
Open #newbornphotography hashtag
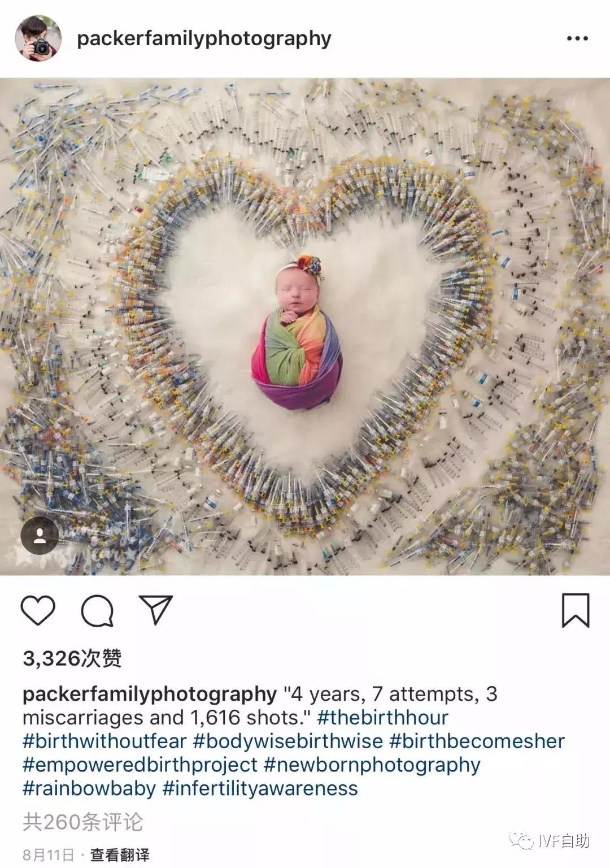point(372,765)
